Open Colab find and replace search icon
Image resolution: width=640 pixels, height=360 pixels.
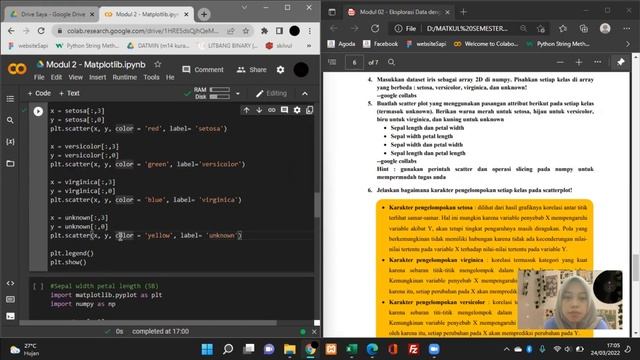10,120
